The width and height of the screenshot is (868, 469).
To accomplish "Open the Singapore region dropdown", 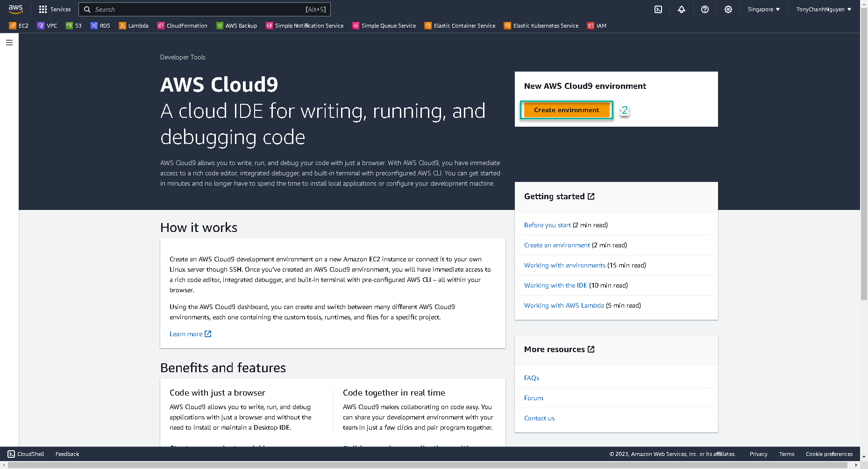I will [763, 9].
